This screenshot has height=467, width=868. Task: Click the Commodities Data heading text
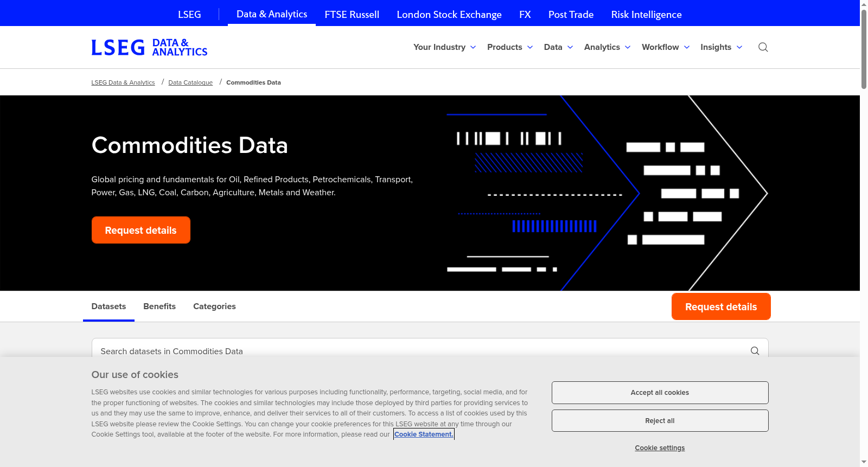coord(189,145)
